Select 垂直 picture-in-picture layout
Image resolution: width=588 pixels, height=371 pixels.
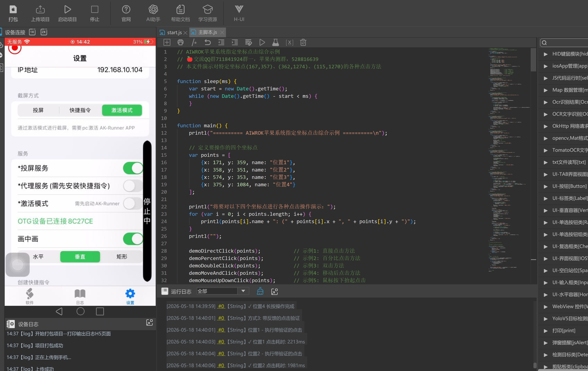coord(80,257)
